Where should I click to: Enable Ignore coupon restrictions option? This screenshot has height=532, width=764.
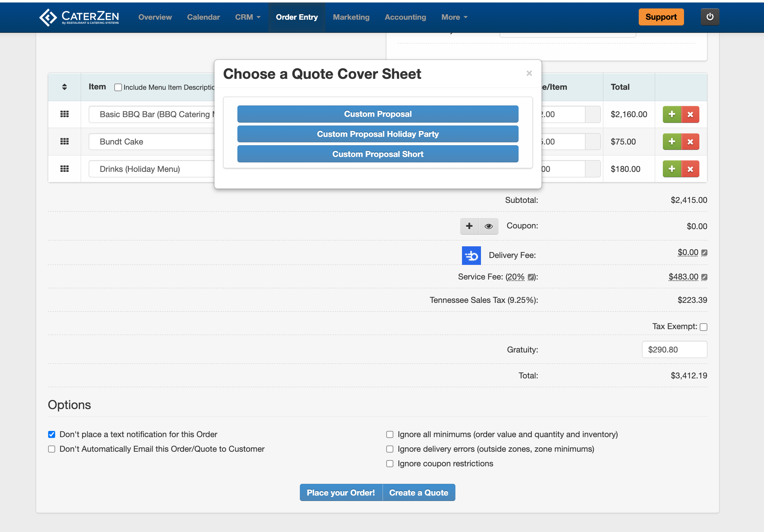click(390, 463)
